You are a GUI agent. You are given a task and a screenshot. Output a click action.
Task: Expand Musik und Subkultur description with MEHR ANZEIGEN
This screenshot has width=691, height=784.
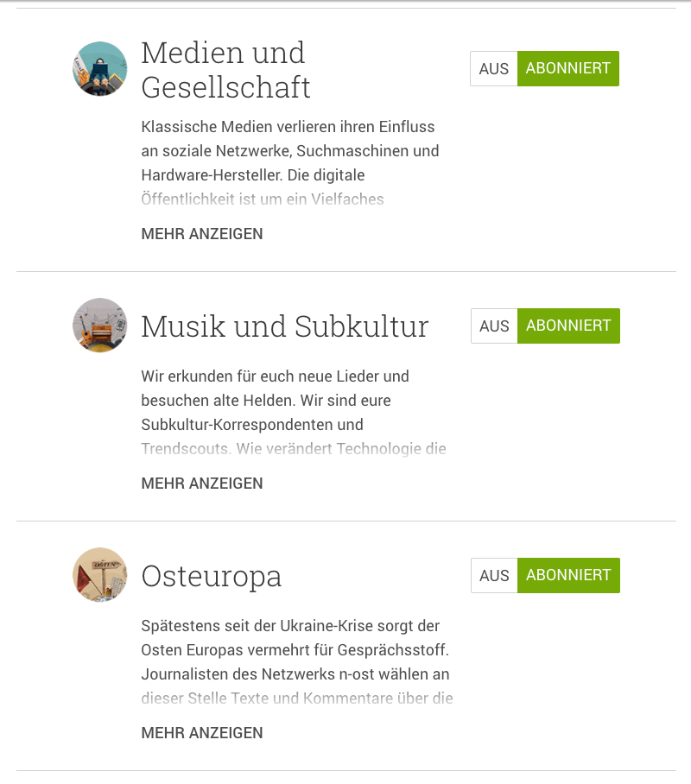(x=202, y=484)
